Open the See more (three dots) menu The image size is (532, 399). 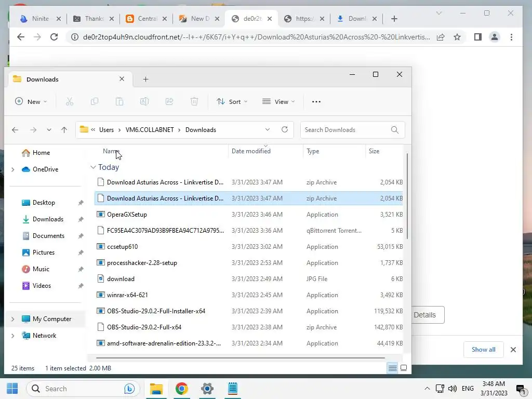click(x=316, y=101)
